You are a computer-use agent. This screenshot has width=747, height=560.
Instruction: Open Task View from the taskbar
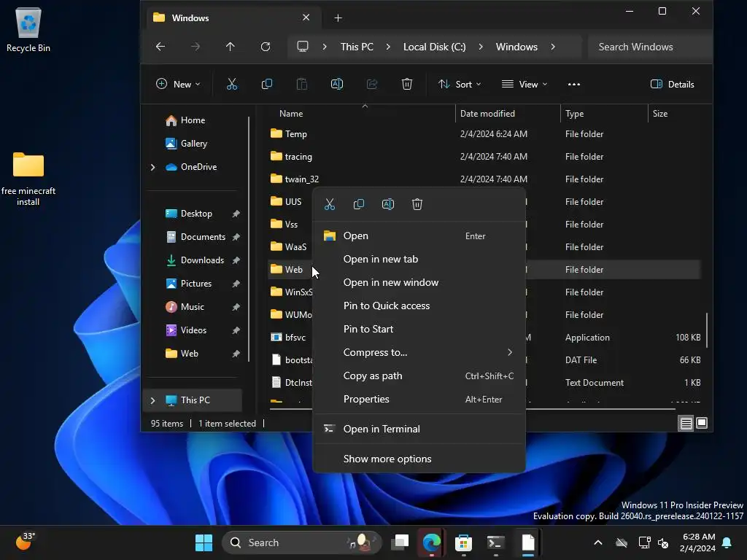coord(400,542)
